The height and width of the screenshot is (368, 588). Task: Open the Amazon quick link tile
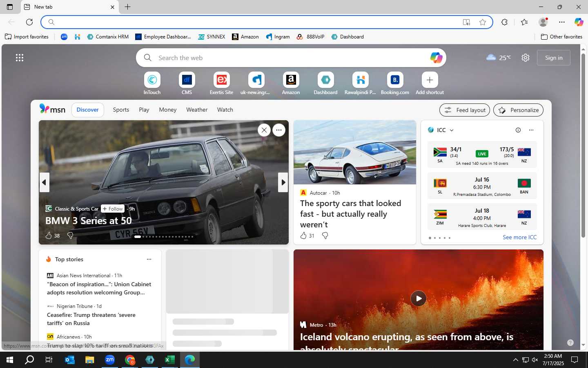tap(291, 84)
